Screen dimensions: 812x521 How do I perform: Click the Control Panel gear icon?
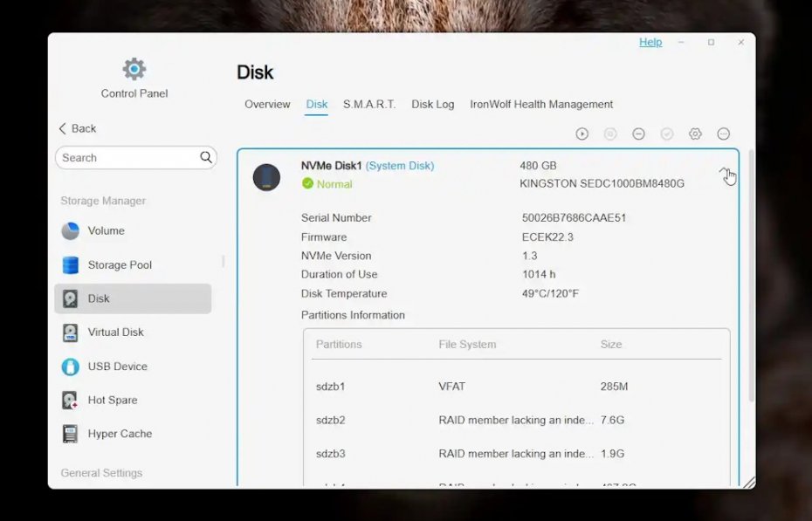[x=134, y=69]
